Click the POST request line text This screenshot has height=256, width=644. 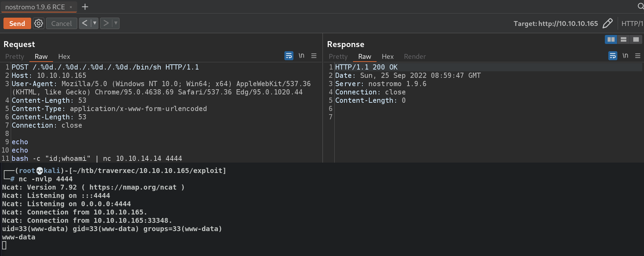(105, 67)
